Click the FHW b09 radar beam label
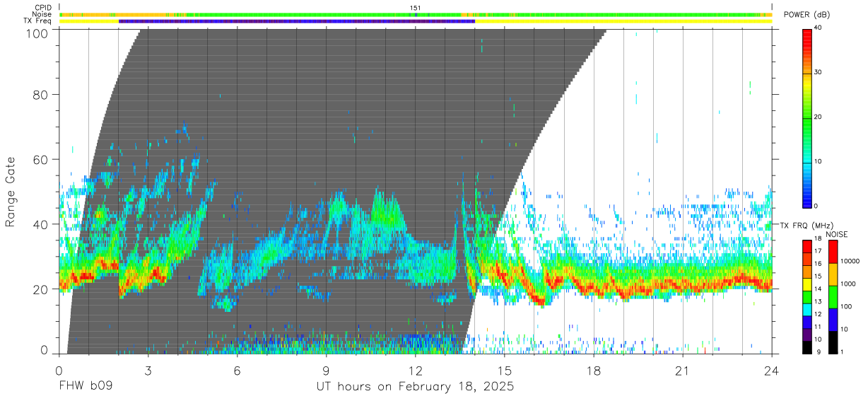This screenshot has width=868, height=401. point(85,387)
